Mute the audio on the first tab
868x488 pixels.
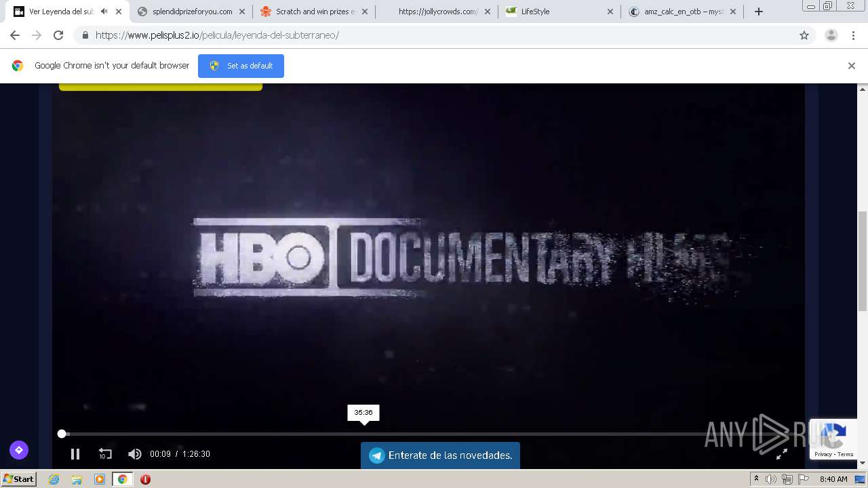[x=104, y=12]
